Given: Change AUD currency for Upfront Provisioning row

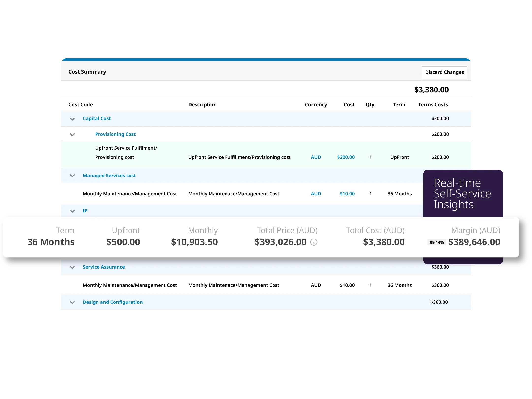Looking at the screenshot, I should [x=316, y=157].
